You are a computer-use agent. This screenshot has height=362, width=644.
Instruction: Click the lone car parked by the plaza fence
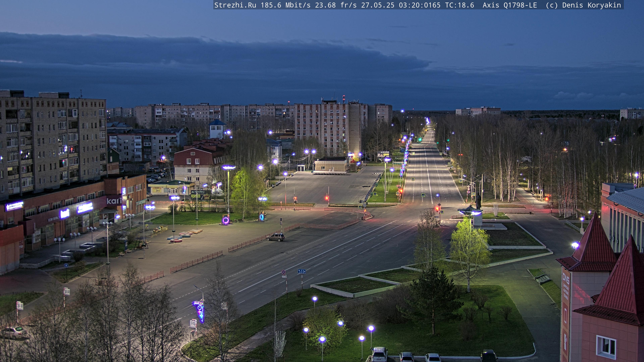point(275,237)
